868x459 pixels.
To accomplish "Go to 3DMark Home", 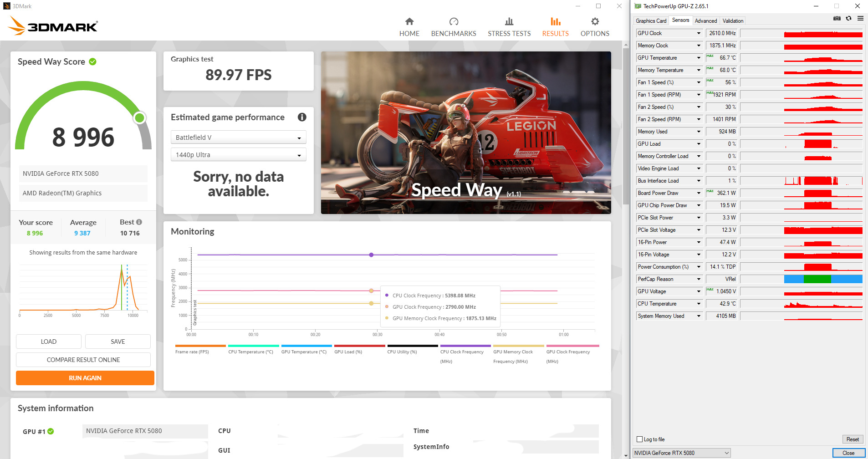I will coord(409,27).
